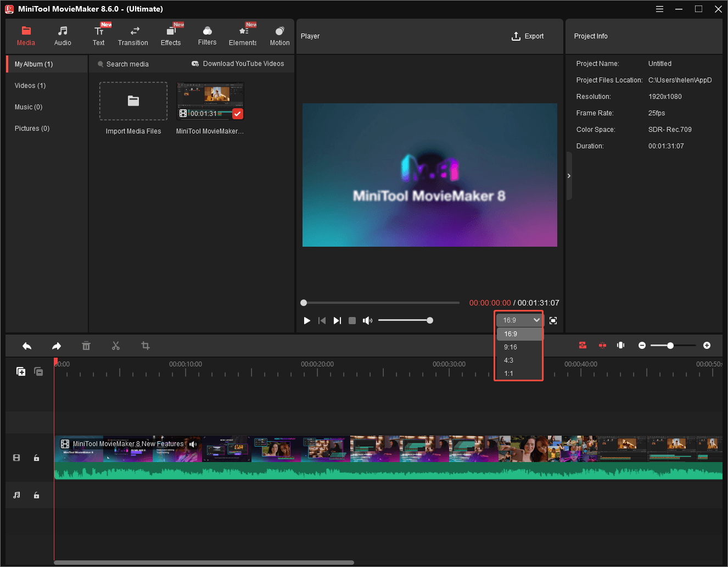Open the Audio tab

[x=63, y=36]
